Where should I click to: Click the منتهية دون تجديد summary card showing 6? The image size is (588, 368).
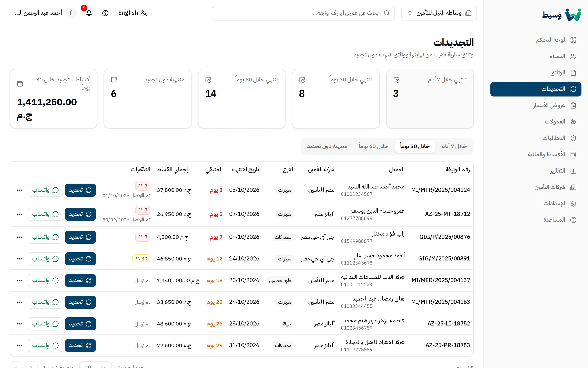(147, 99)
